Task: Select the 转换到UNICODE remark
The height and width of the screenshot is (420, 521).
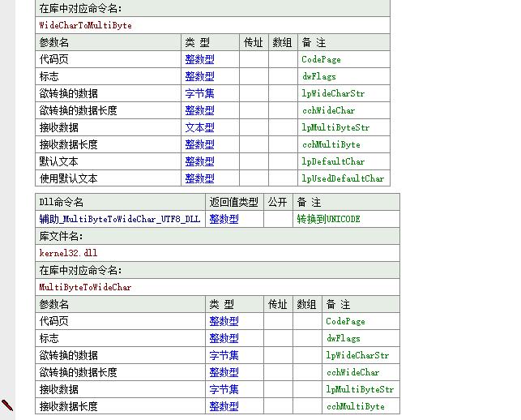Action: 328,219
